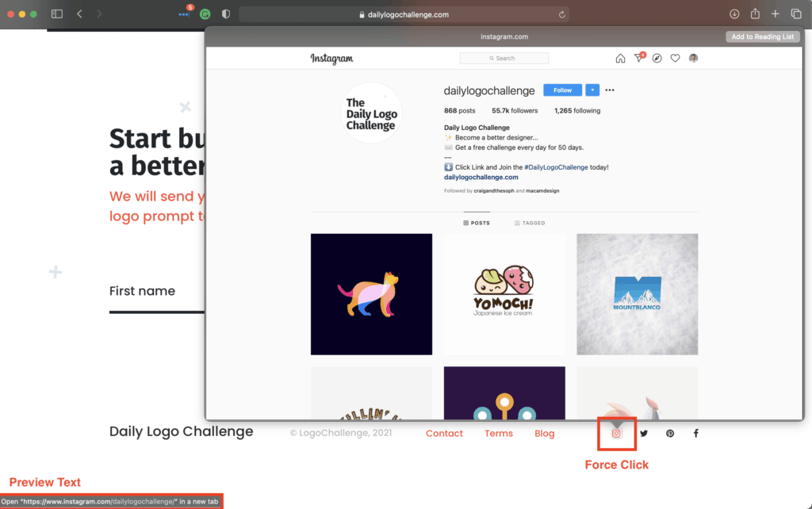Expand the suggested accounts dropdown next to Follow
Screen dimensions: 812x509
tap(592, 90)
